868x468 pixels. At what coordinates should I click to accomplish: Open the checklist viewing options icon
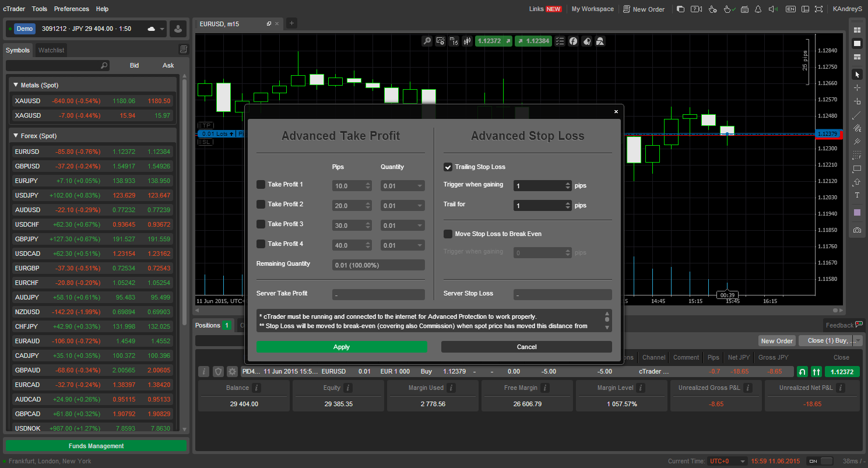(x=560, y=41)
